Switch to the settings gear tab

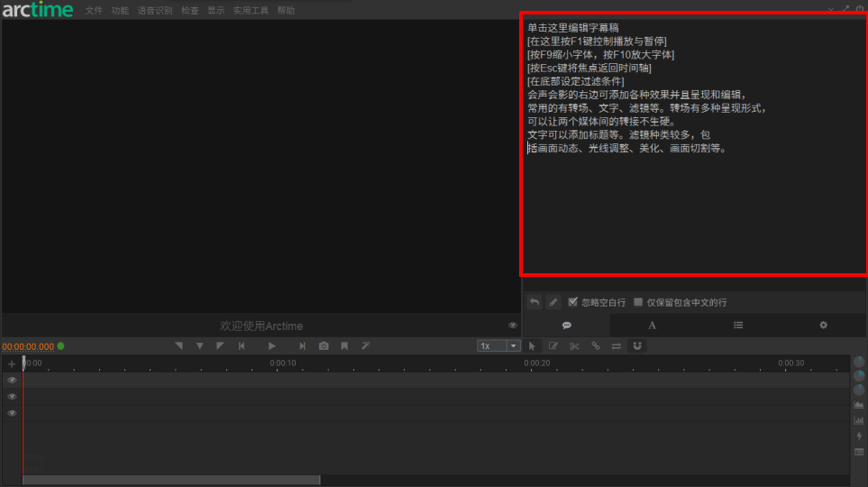point(823,325)
